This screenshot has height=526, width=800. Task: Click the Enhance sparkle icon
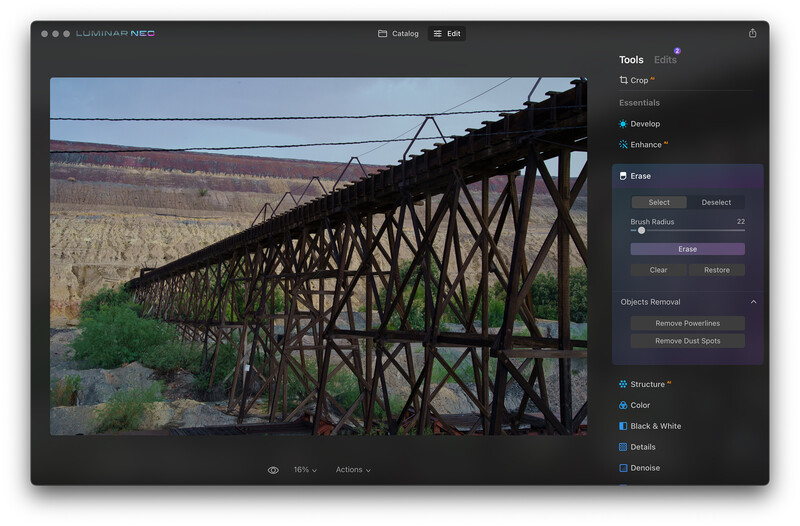(623, 144)
